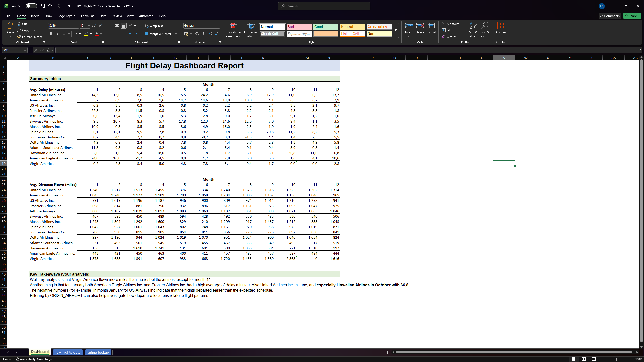
Task: Click the Search box in title bar
Action: (324, 6)
